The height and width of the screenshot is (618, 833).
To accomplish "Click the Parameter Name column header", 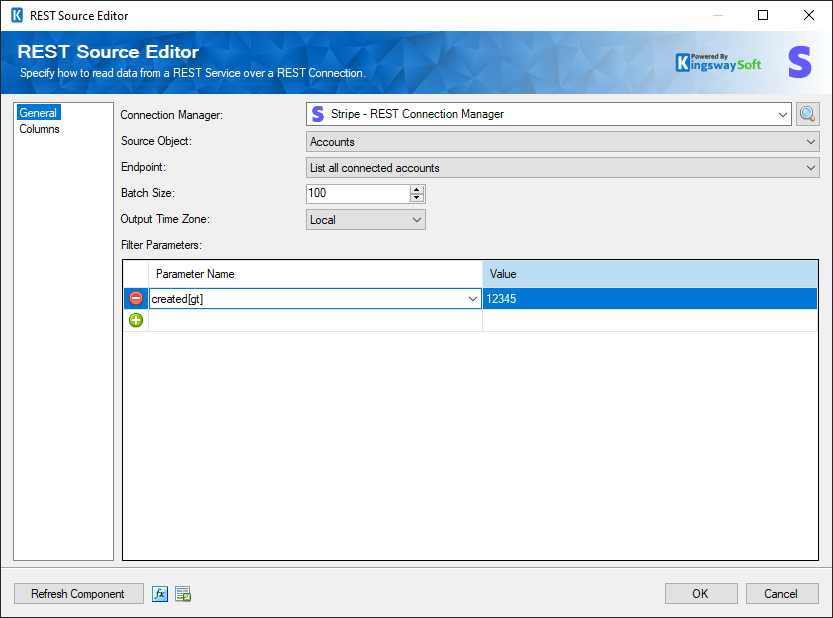I will pos(316,274).
